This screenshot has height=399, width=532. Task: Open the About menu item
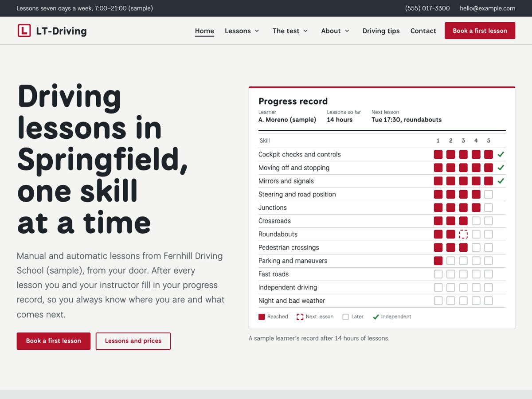331,31
